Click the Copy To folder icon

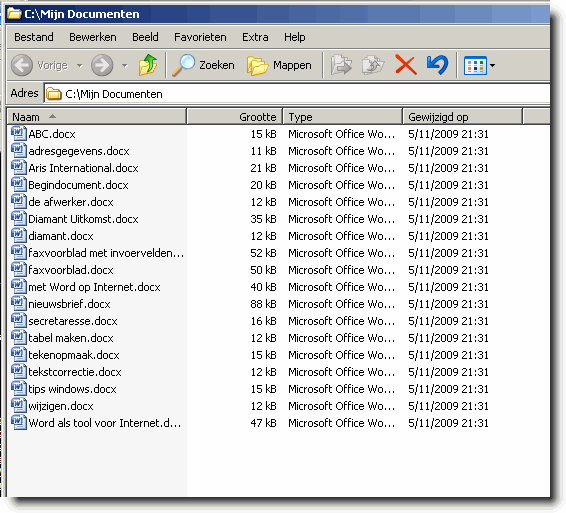373,65
